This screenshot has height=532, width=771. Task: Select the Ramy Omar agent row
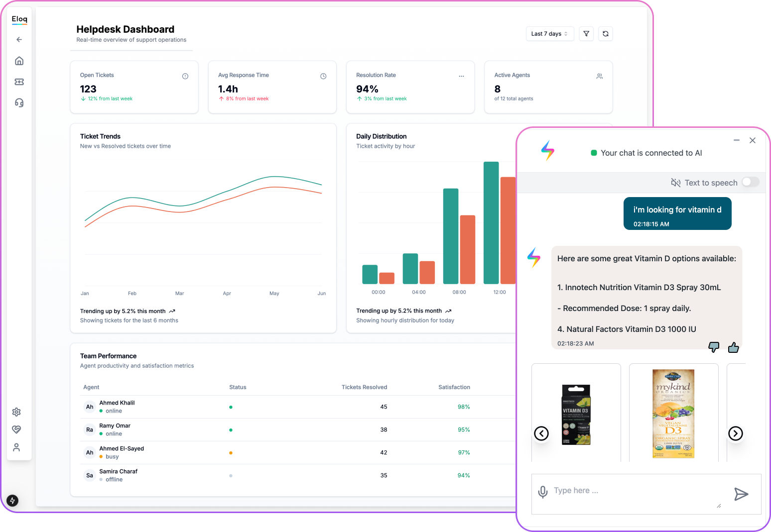(298, 429)
